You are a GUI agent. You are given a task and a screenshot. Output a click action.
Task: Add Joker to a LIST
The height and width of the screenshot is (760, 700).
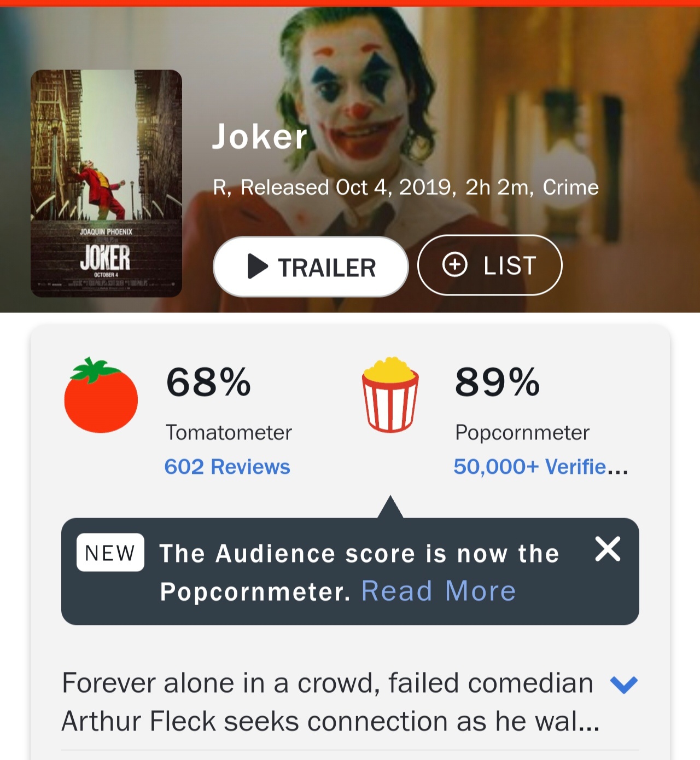[490, 265]
